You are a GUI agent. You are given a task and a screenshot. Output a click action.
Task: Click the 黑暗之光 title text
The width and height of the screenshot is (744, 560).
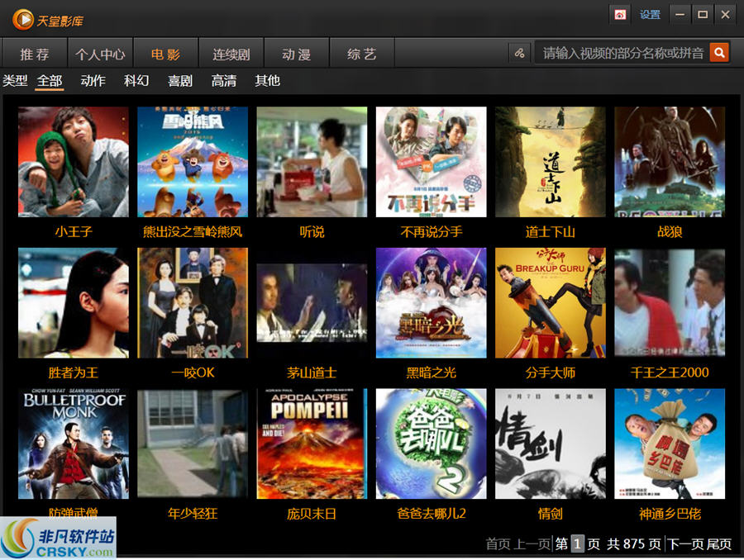[432, 373]
